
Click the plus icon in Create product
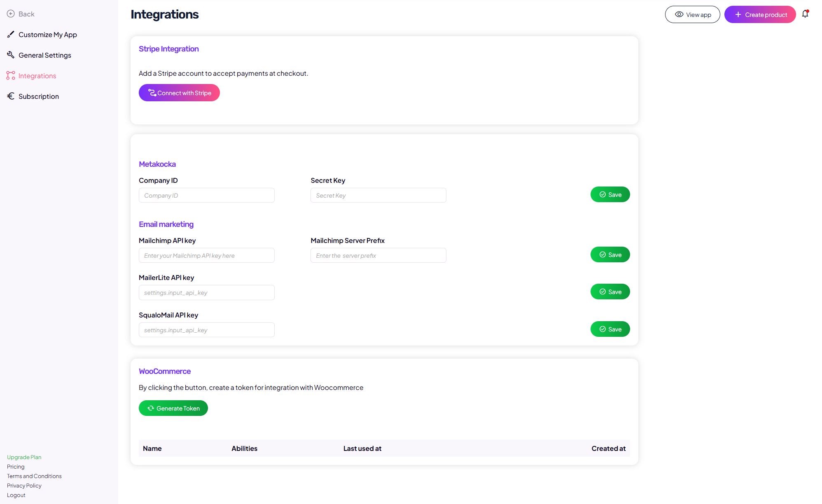tap(738, 14)
